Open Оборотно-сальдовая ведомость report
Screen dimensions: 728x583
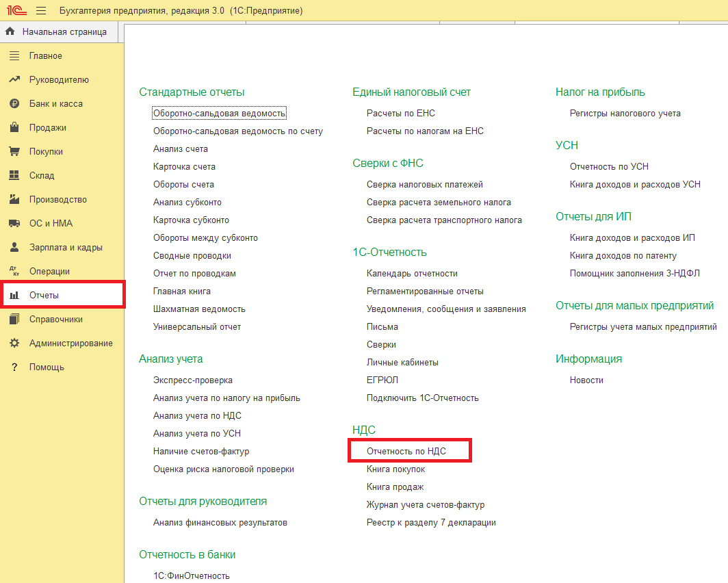[x=219, y=114]
